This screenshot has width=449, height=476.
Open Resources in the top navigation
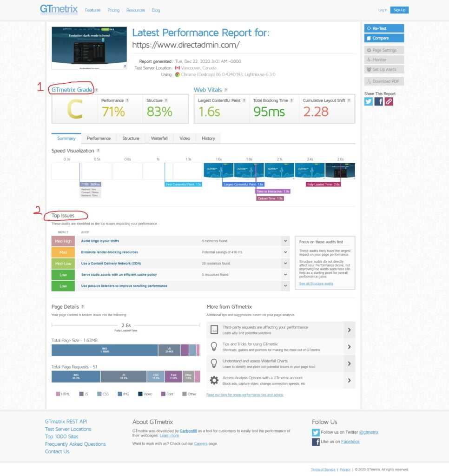(x=135, y=10)
